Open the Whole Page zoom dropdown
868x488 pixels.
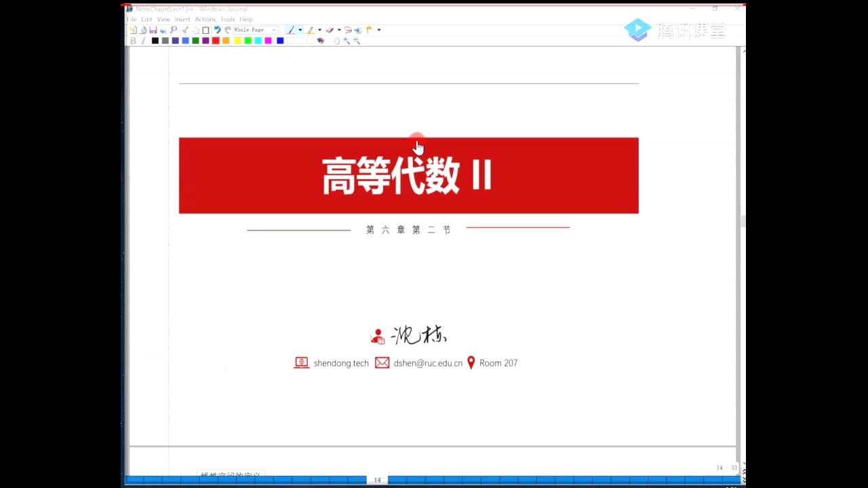coord(256,30)
